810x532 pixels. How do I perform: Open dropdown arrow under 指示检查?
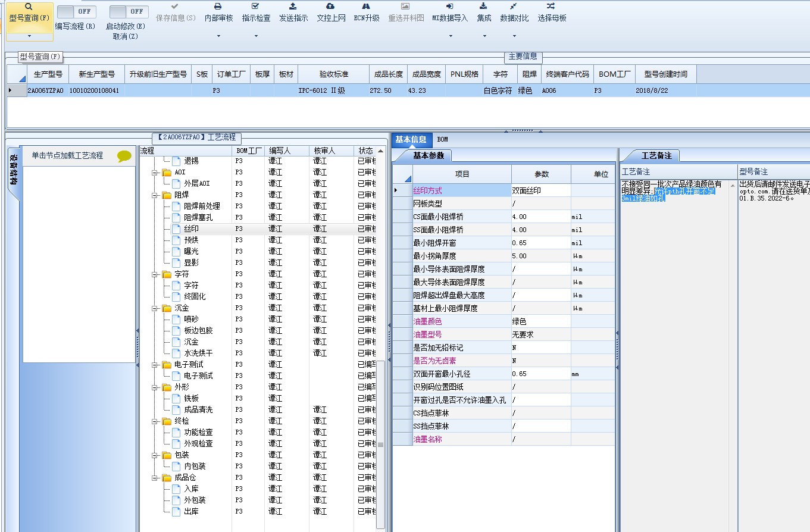pos(256,36)
